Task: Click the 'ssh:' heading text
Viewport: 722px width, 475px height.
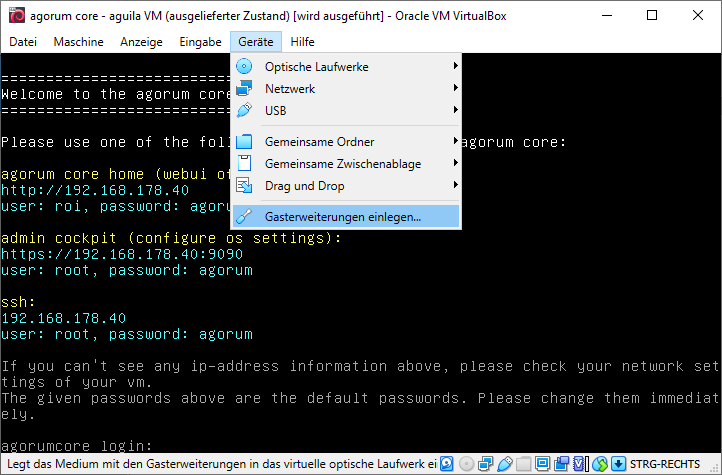Action: (x=18, y=302)
